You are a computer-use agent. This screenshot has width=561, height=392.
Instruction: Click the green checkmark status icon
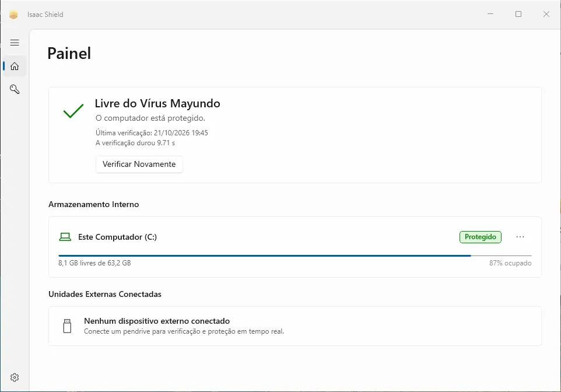[73, 111]
